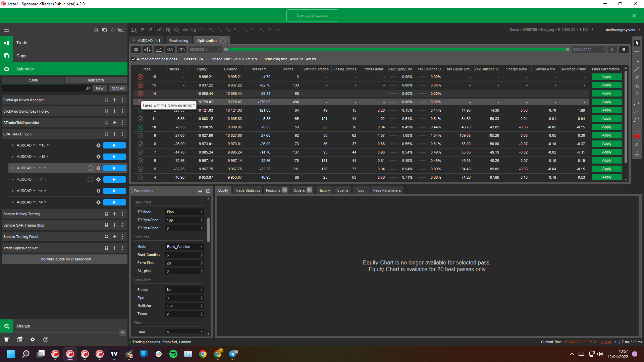This screenshot has height=362, width=644.
Task: Open optimization settings gear
Action: 136,50
